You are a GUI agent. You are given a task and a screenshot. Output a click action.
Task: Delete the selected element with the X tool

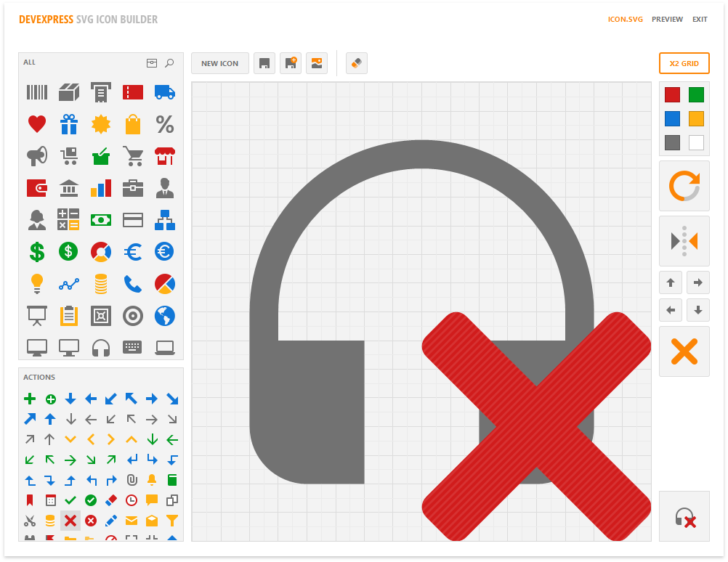684,351
